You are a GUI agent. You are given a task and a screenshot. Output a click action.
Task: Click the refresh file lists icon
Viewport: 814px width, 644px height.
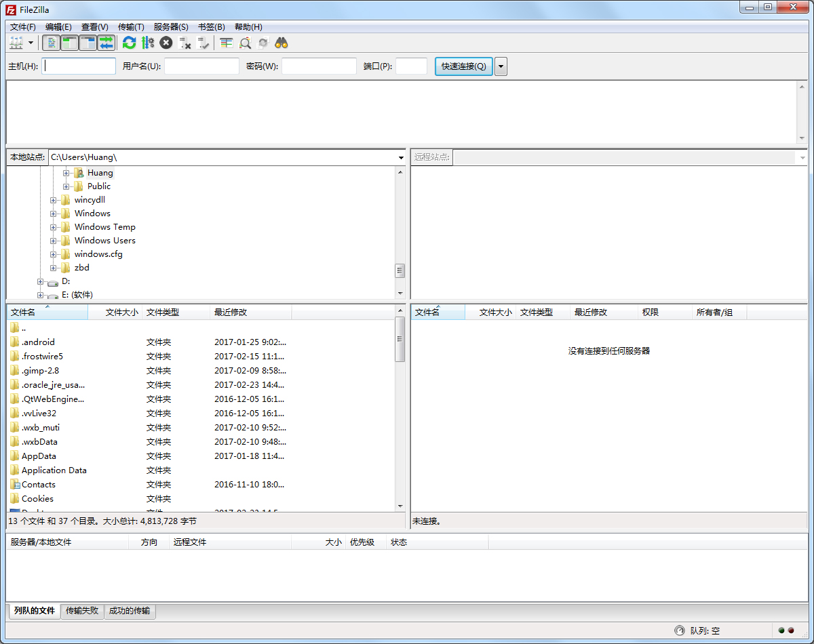[x=129, y=43]
